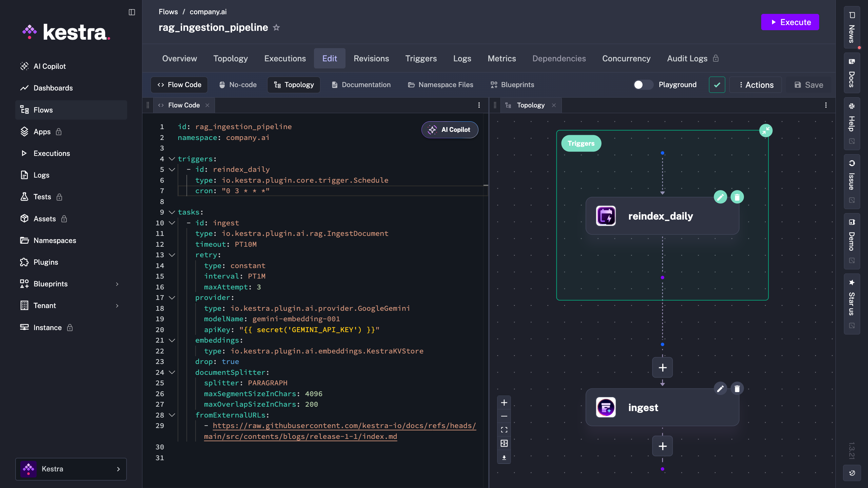Screen dimensions: 868x488
Task: Click the reindex_daily node schedule icon
Action: pyautogui.click(x=606, y=216)
